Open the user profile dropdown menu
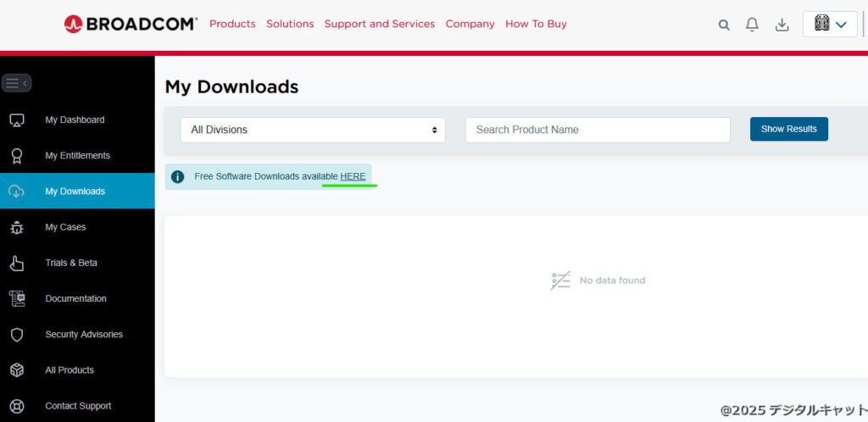The width and height of the screenshot is (868, 422). 830,25
